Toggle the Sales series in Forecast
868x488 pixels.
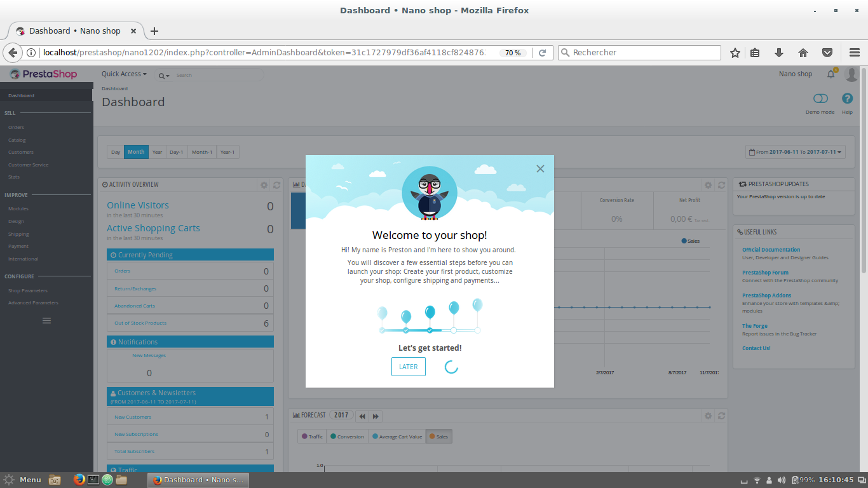point(438,437)
